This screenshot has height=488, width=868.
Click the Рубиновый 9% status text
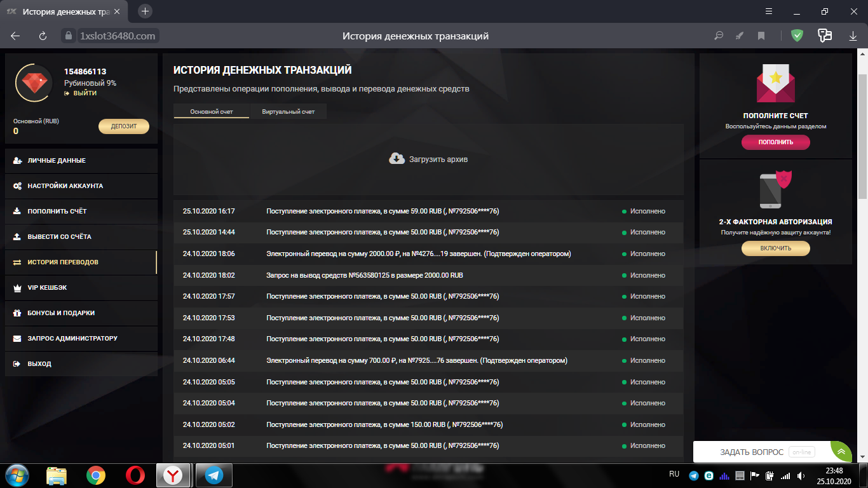90,83
